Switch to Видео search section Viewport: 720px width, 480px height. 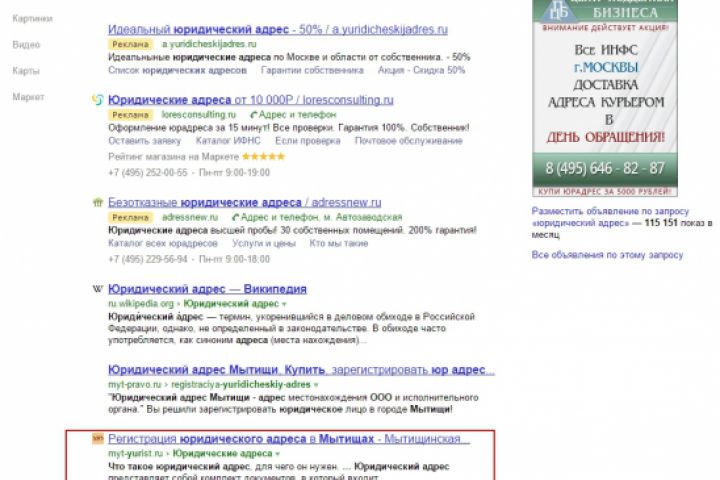(26, 45)
